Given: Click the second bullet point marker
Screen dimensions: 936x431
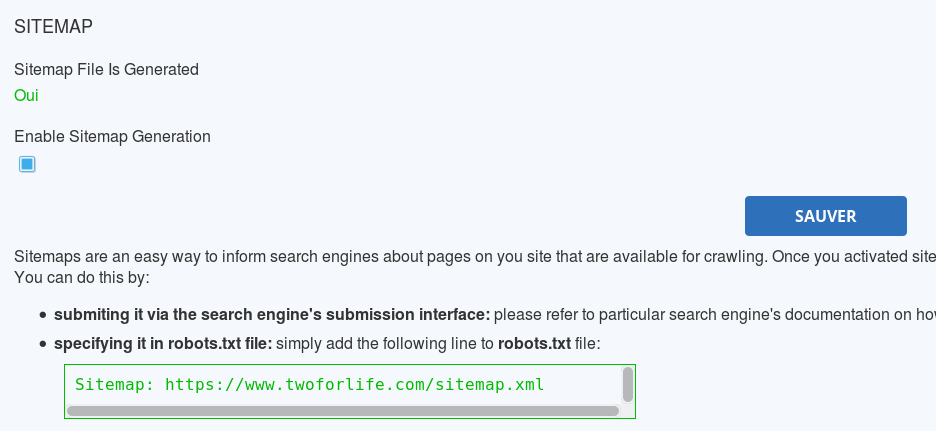Looking at the screenshot, I should coord(43,345).
